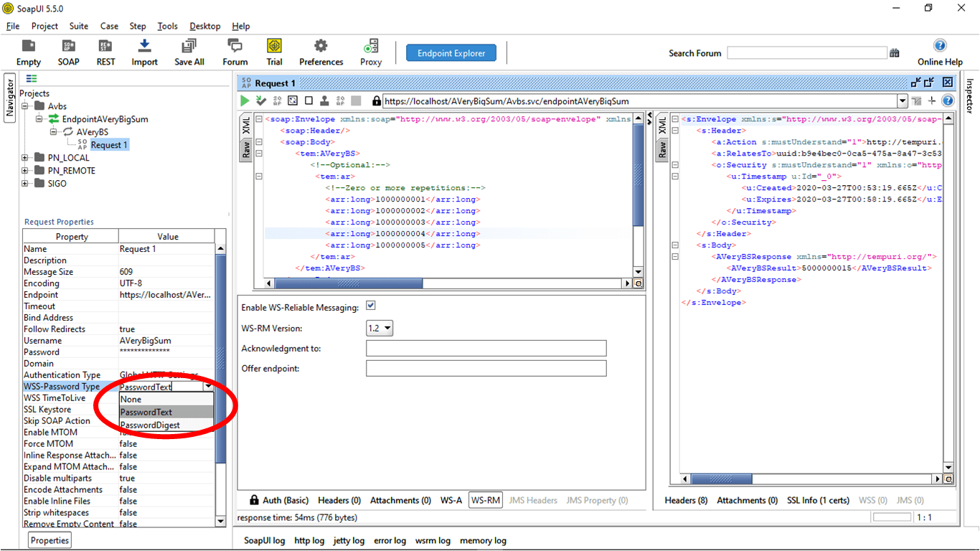The height and width of the screenshot is (551, 980).
Task: Open SoapUI Preferences
Action: pos(321,52)
